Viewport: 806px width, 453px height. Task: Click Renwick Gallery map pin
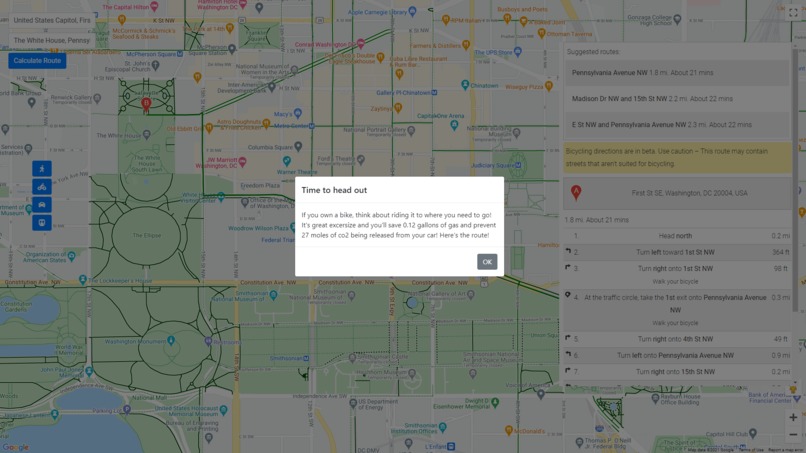tap(97, 98)
